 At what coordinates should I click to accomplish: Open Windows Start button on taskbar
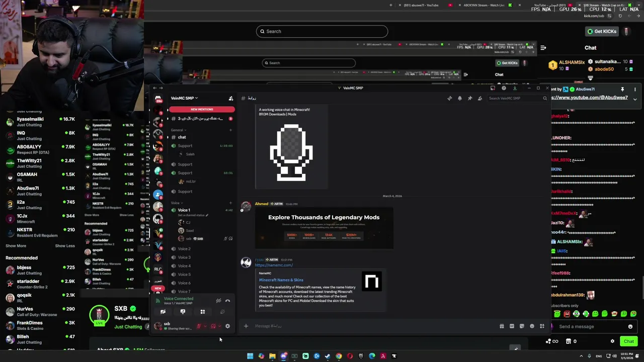click(x=250, y=356)
